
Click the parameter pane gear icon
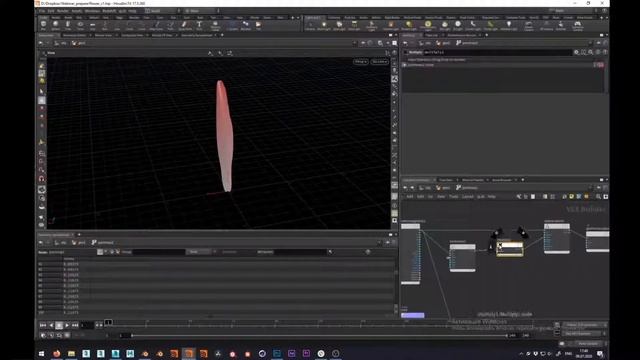click(x=576, y=52)
